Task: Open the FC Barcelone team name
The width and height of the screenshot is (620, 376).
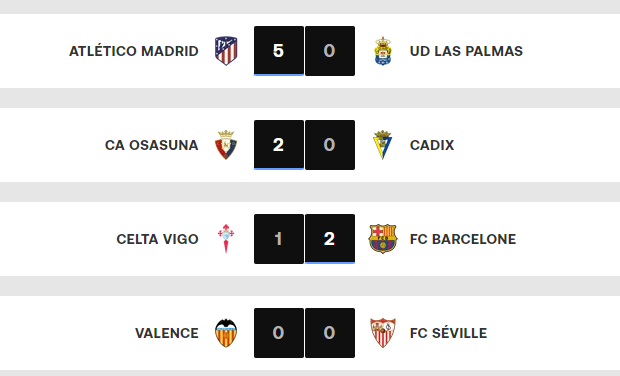Action: [463, 239]
